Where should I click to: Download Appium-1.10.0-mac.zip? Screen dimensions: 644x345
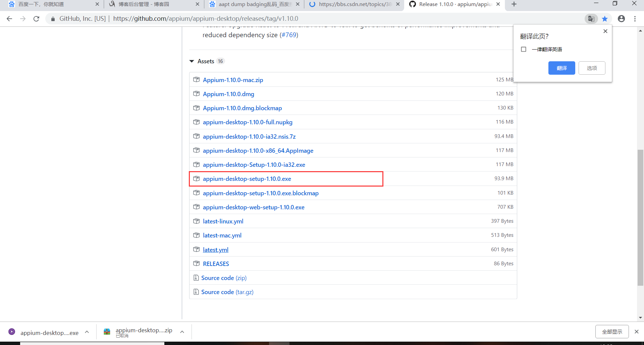tap(233, 80)
